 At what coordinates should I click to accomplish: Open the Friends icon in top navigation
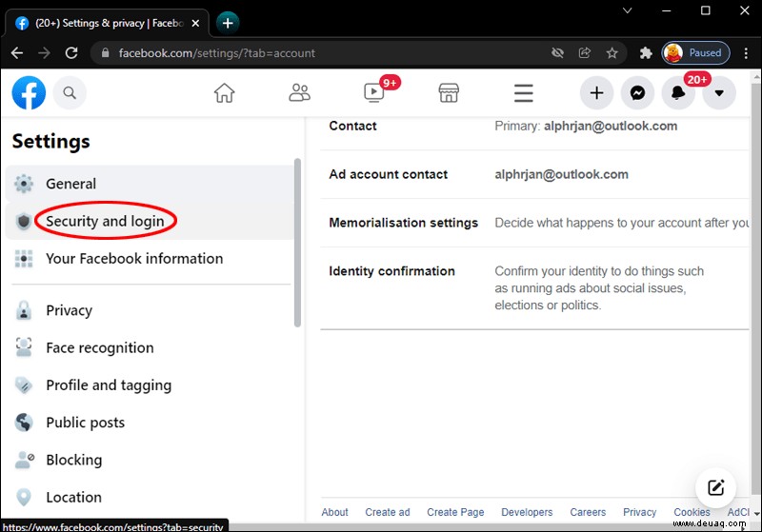[299, 92]
